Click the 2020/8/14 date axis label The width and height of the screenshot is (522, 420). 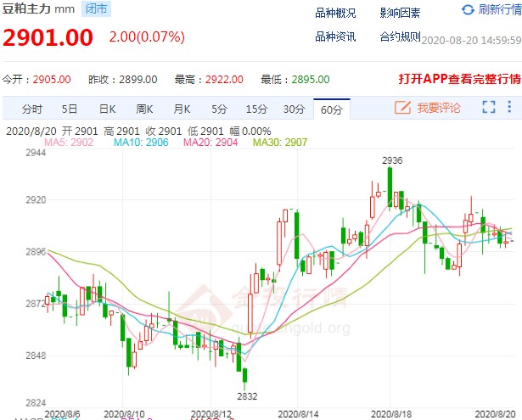pyautogui.click(x=298, y=414)
